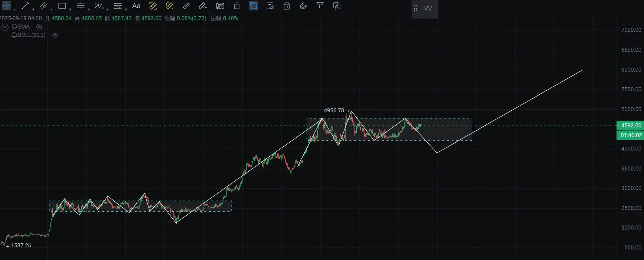Click the 1500.00 price axis label
The height and width of the screenshot is (260, 644).
(x=631, y=247)
